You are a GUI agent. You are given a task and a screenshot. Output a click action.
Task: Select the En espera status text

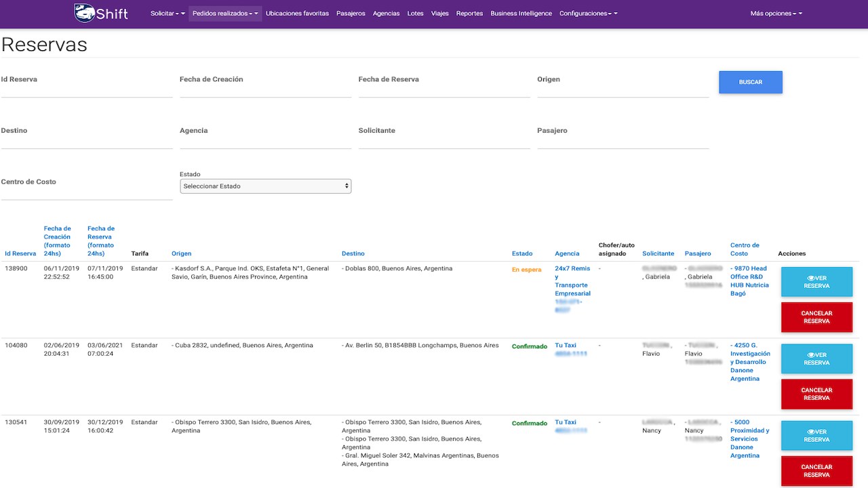coord(527,269)
